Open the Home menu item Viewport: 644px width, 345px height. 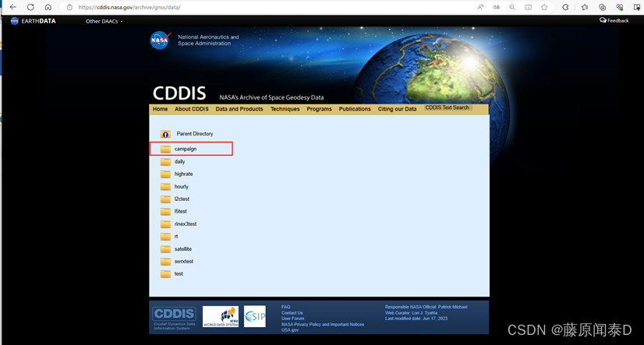pyautogui.click(x=160, y=109)
